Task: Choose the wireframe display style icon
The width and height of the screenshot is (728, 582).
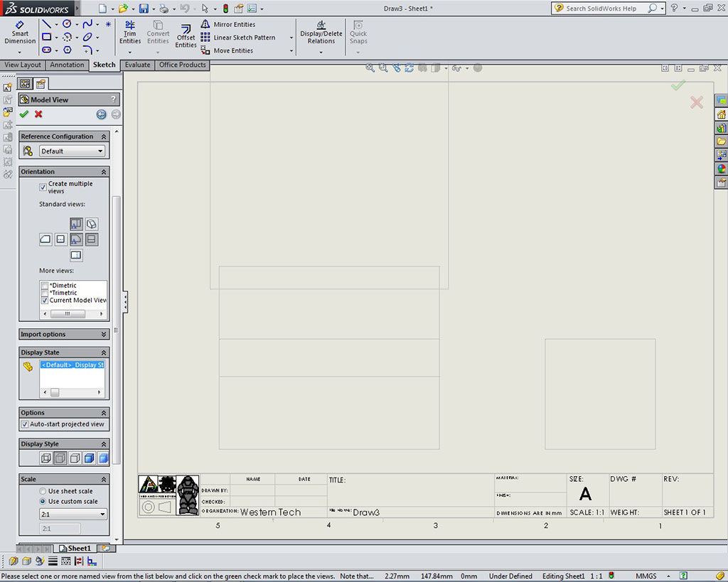Action: [46, 458]
